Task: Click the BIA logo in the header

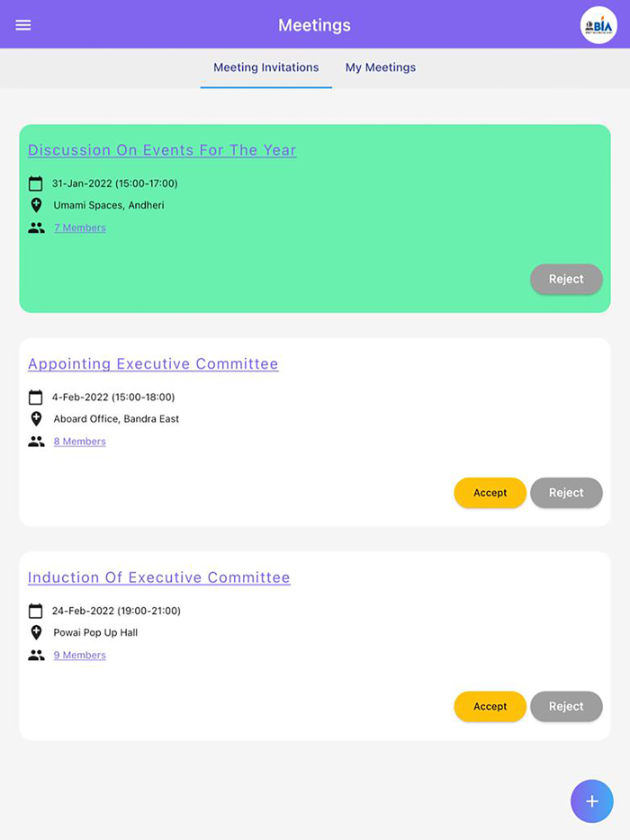Action: pyautogui.click(x=598, y=24)
